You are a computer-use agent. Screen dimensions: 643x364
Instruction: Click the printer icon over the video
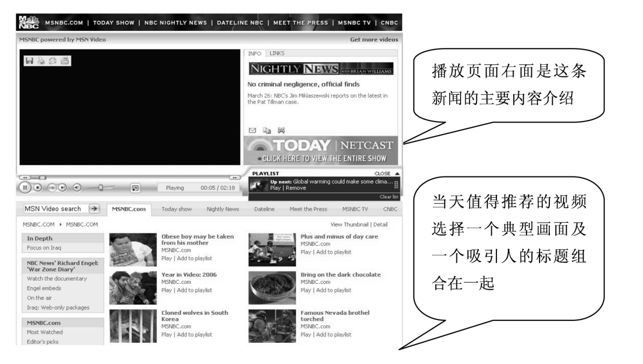[41, 60]
